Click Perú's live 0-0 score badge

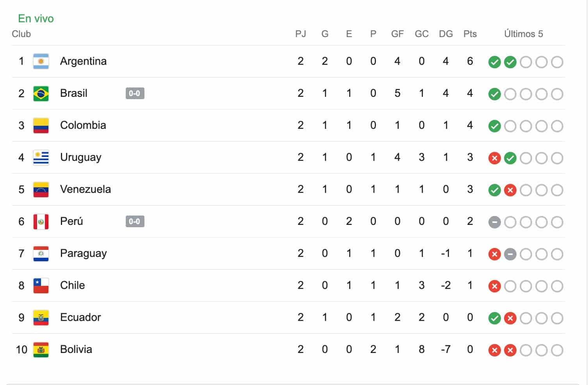pos(135,221)
